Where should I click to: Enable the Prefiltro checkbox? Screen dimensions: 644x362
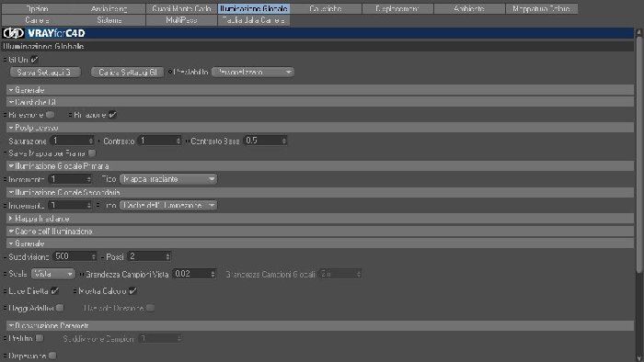pyautogui.click(x=40, y=338)
